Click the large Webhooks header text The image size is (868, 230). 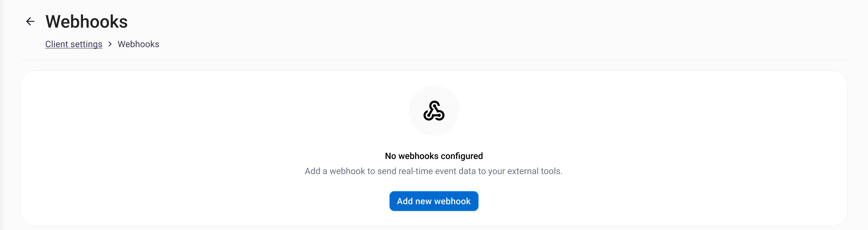pos(86,22)
